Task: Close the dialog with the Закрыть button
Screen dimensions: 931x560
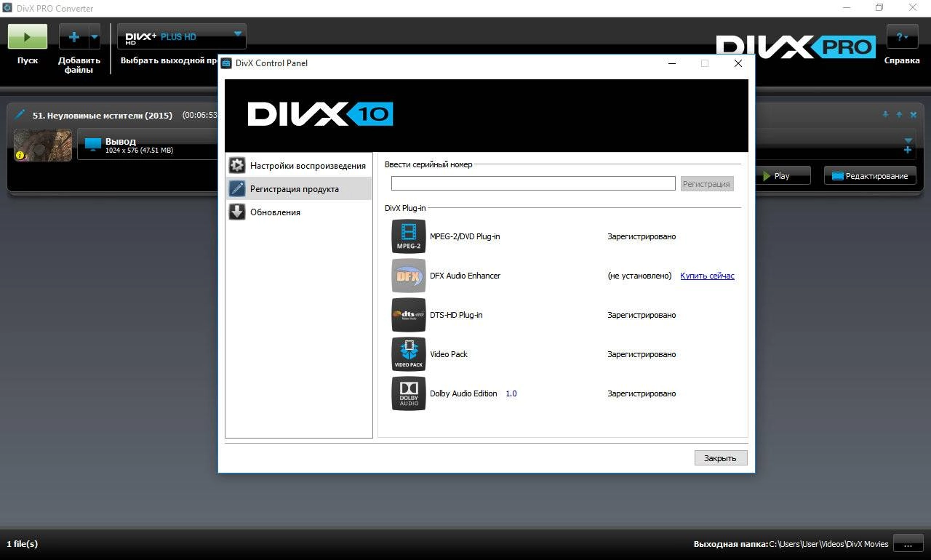Action: (x=720, y=457)
